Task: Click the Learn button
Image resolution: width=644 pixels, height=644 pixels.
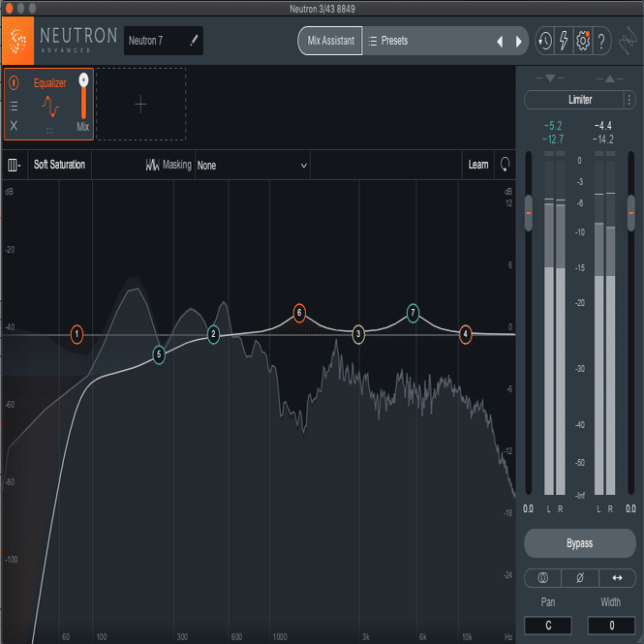Action: pyautogui.click(x=478, y=165)
